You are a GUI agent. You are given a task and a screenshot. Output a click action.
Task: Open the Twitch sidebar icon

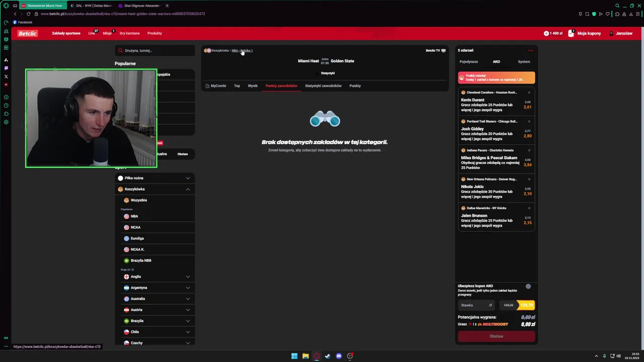click(x=6, y=68)
